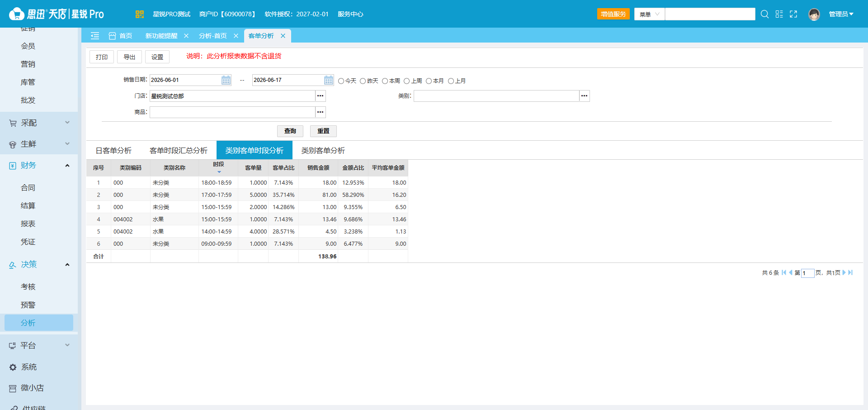Click the yellow grid apps icon
The height and width of the screenshot is (410, 868).
[139, 14]
